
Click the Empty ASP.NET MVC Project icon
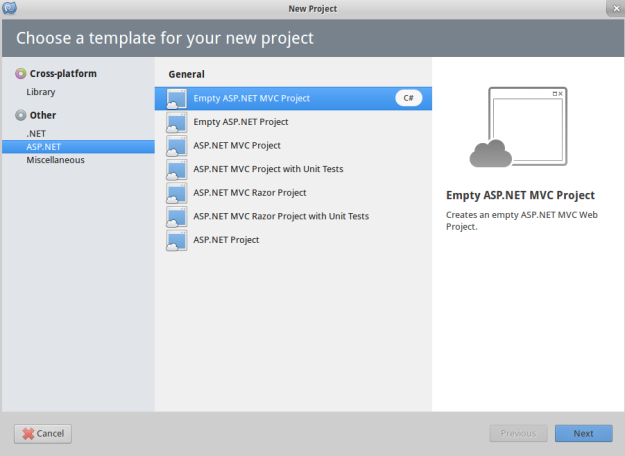[x=175, y=99]
